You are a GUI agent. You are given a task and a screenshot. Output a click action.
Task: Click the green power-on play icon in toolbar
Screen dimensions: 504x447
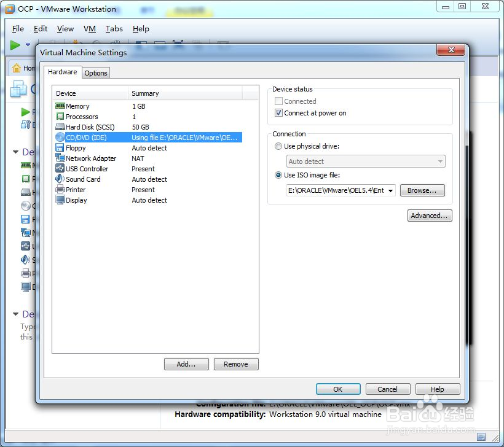[x=15, y=45]
